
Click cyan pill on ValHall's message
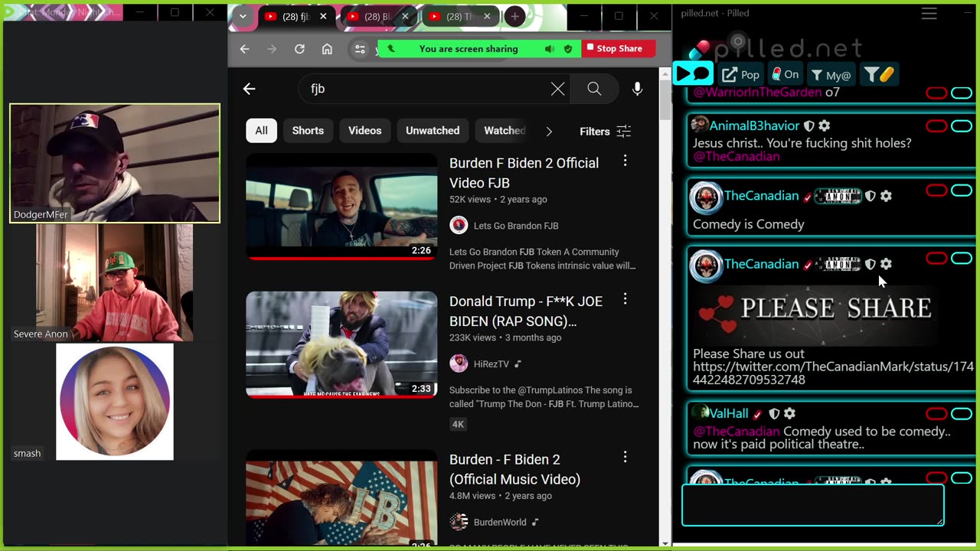(962, 414)
